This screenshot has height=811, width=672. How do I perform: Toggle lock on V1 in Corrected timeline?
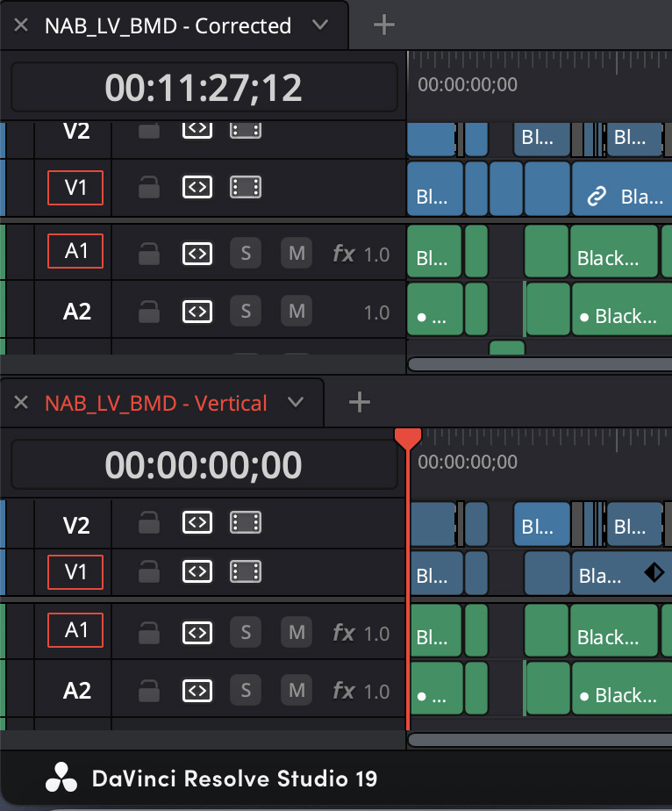[x=149, y=187]
